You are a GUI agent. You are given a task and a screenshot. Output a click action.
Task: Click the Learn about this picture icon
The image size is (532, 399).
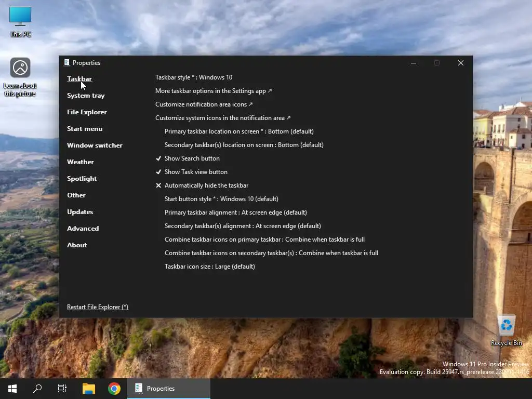point(20,77)
